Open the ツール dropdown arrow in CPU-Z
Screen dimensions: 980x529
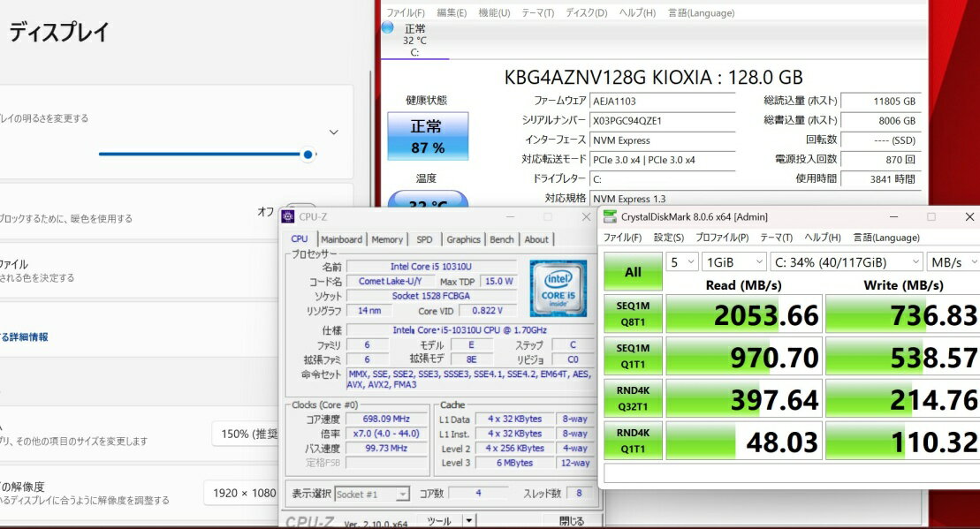tap(468, 520)
